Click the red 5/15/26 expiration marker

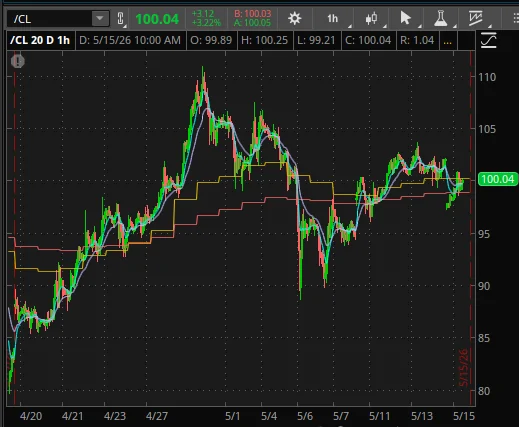464,367
